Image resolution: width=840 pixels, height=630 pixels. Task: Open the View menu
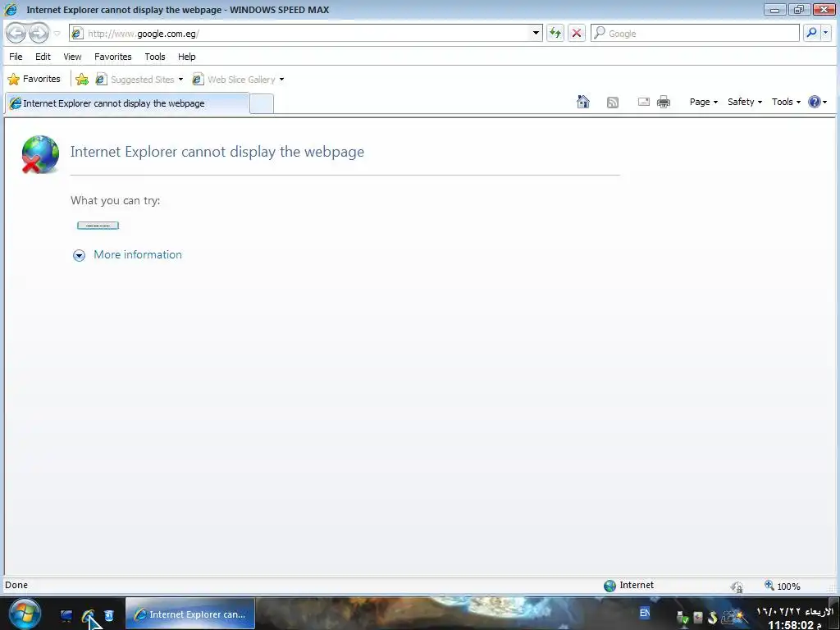point(72,57)
